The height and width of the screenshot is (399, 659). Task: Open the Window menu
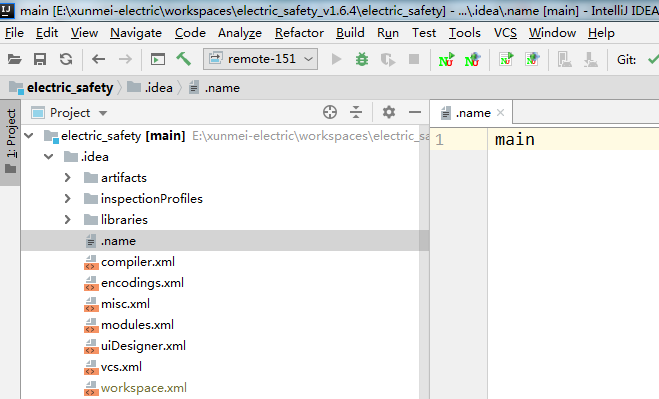tap(552, 33)
